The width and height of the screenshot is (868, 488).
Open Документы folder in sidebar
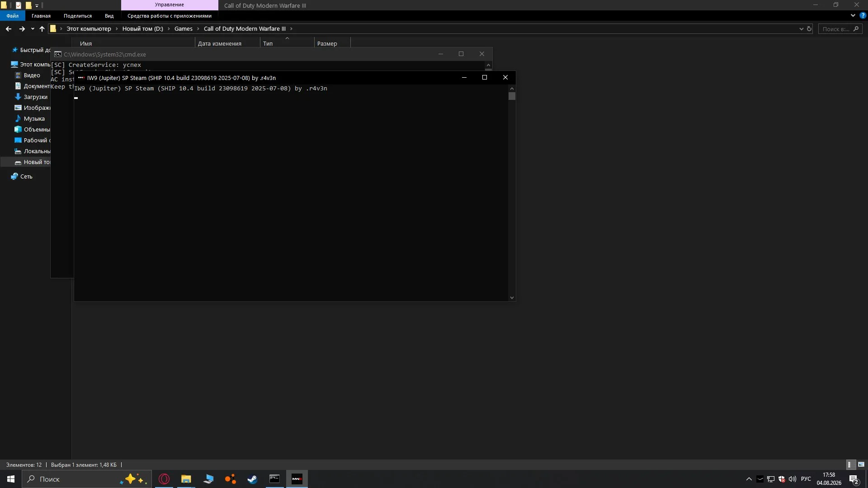click(32, 86)
